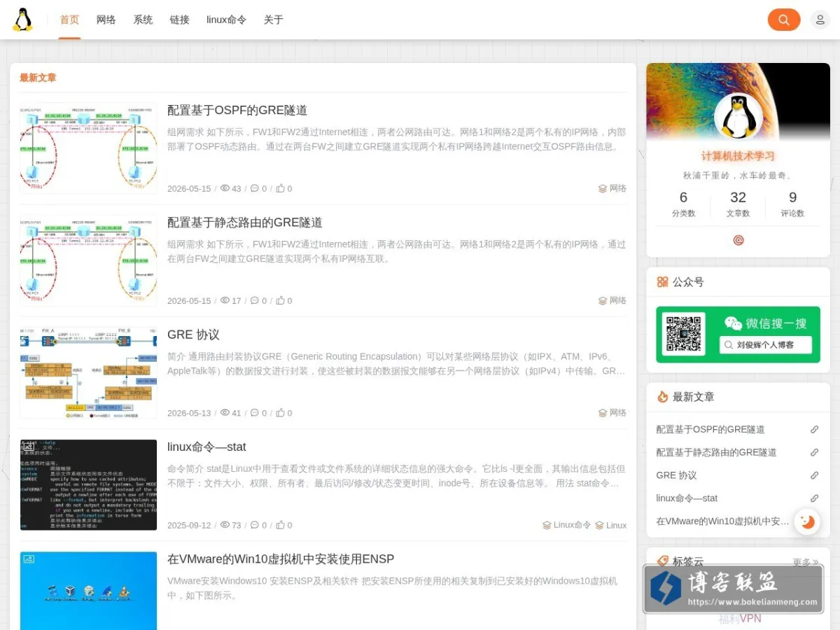Open sidebar link linux命令—stat
The height and width of the screenshot is (630, 840).
click(x=687, y=498)
